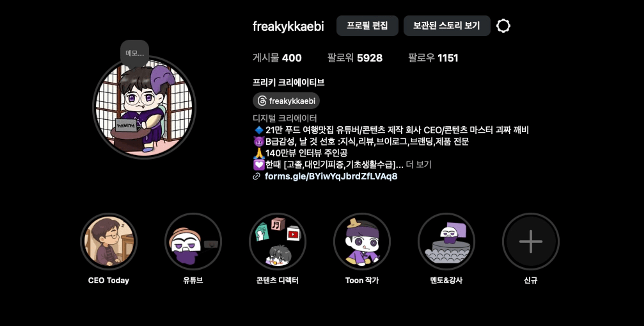Open the Toon 작가 highlight
This screenshot has height=326, width=644.
tap(362, 241)
